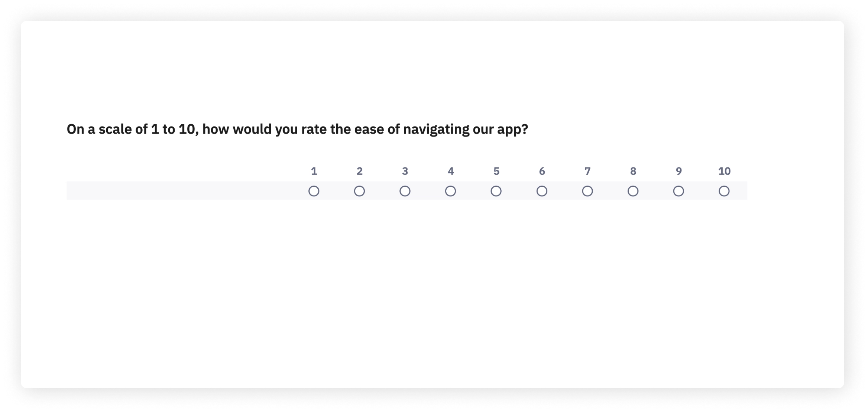
Task: Choose the radio button below 6
Action: (542, 191)
